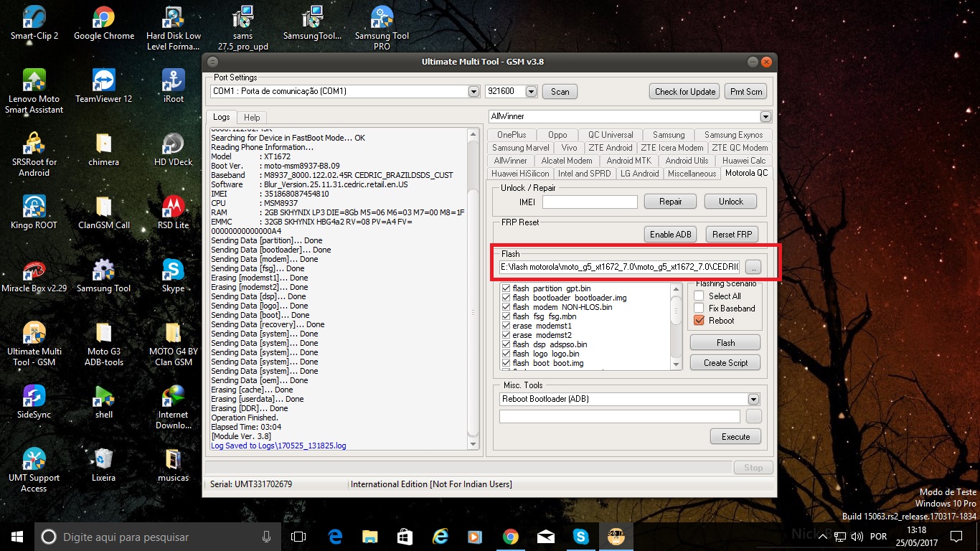Open iRoot desktop icon

pyautogui.click(x=174, y=86)
